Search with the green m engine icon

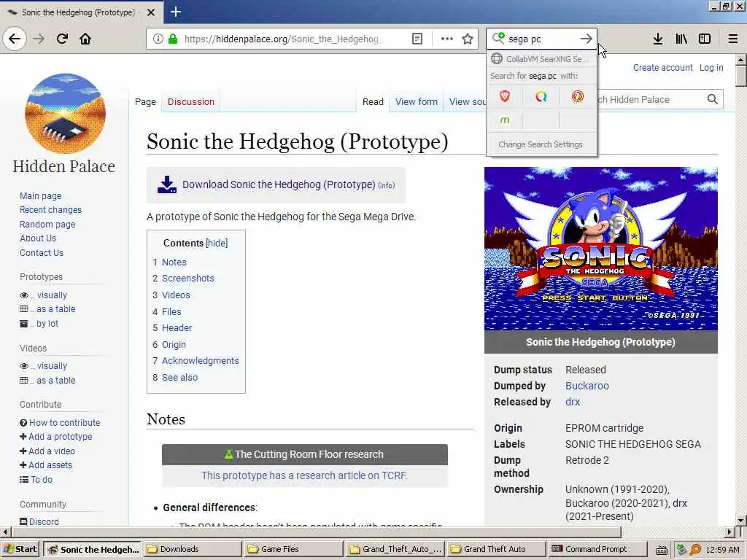(505, 120)
